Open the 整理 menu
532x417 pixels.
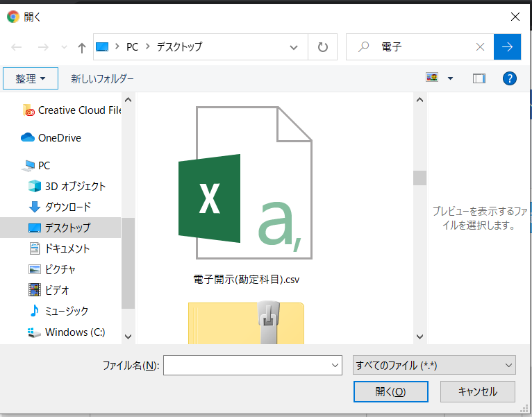pyautogui.click(x=31, y=78)
